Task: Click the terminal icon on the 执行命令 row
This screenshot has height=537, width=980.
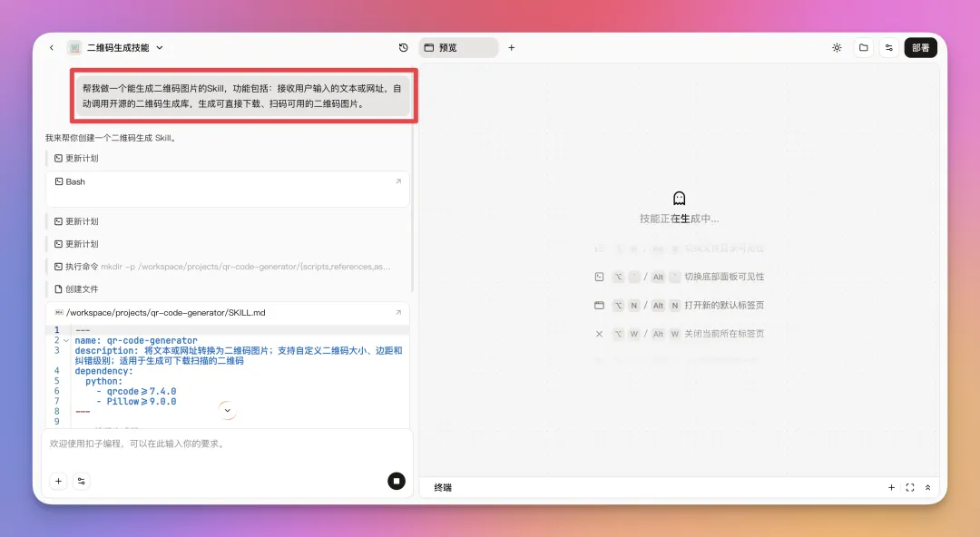Action: (x=58, y=267)
